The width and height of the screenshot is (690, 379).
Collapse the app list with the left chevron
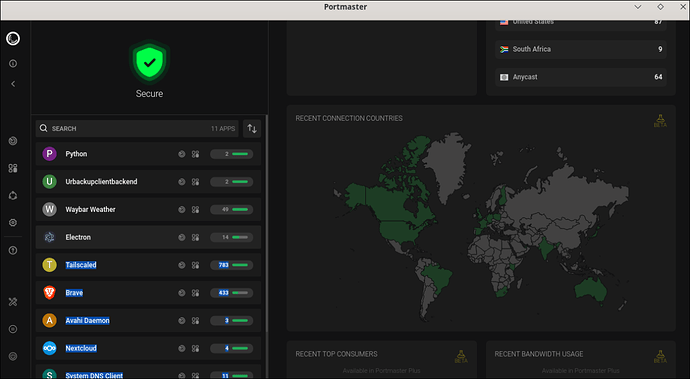pyautogui.click(x=13, y=84)
